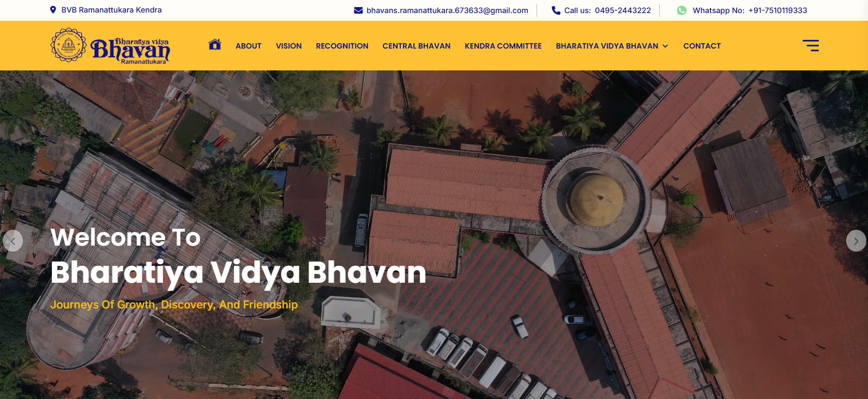This screenshot has width=868, height=399.
Task: Click the home icon in the navbar
Action: 215,45
